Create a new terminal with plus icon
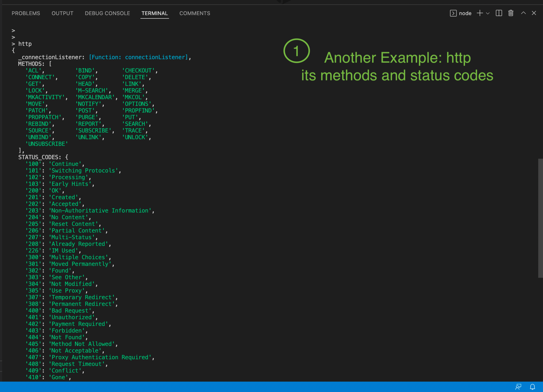Screen dimensions: 543x392 click(x=480, y=13)
